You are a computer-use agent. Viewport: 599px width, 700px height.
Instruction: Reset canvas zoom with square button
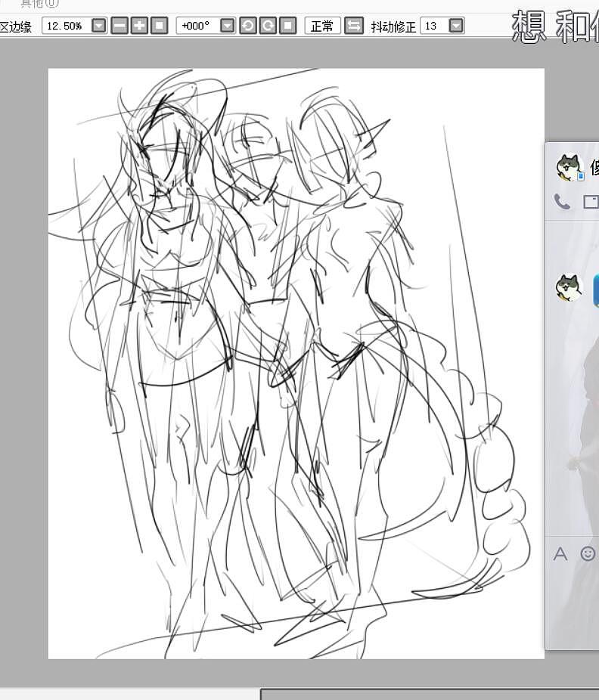[160, 26]
